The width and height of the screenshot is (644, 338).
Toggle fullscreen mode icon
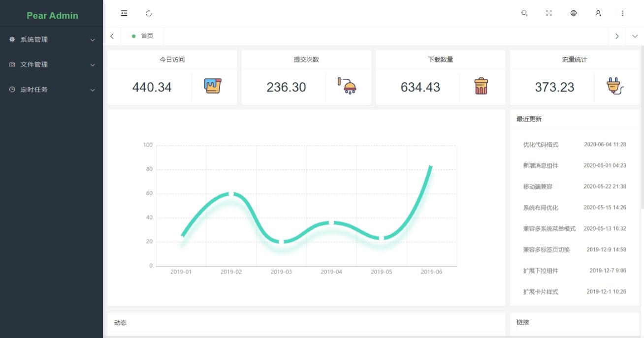pos(549,13)
